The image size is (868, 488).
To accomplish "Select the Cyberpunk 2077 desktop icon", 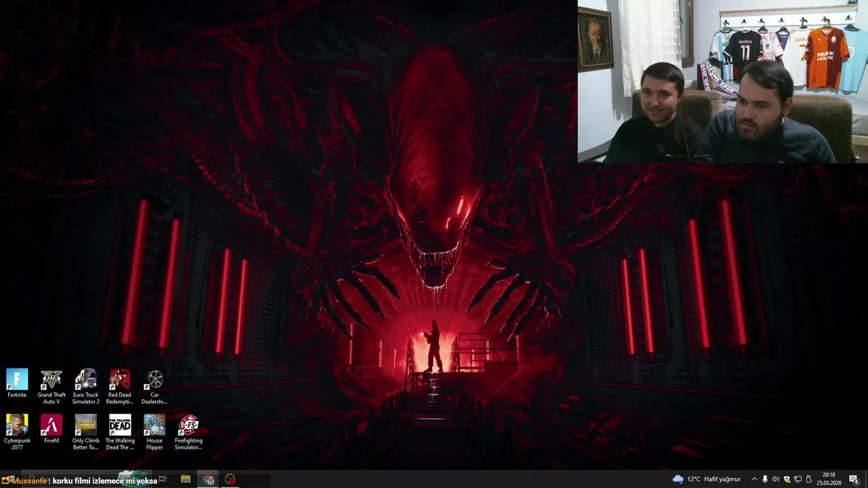I will coord(17,432).
